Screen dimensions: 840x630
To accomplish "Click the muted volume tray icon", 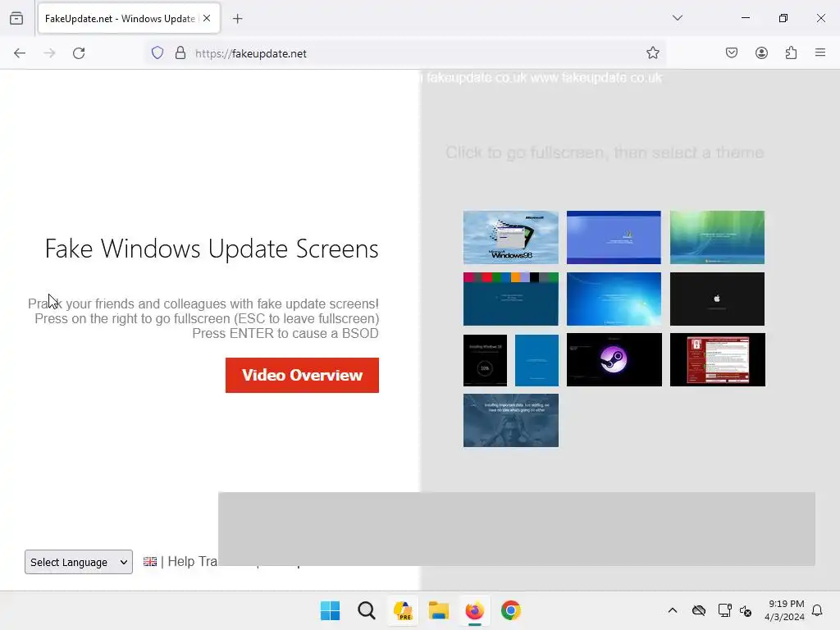I will 746,610.
